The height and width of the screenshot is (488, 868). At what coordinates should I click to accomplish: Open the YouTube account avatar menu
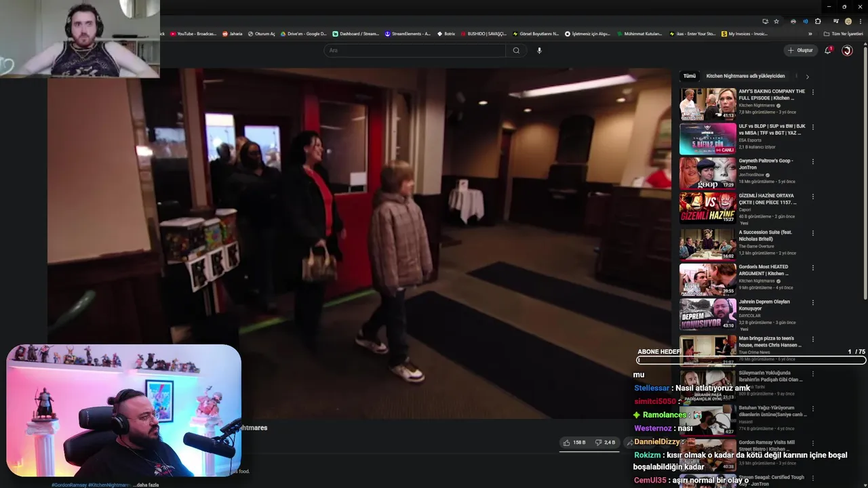[847, 50]
